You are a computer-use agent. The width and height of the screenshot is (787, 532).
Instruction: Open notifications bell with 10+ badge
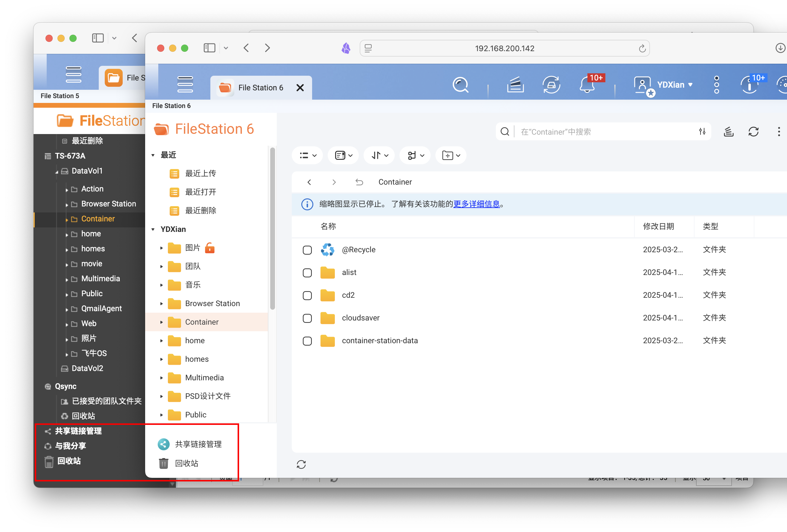(587, 85)
